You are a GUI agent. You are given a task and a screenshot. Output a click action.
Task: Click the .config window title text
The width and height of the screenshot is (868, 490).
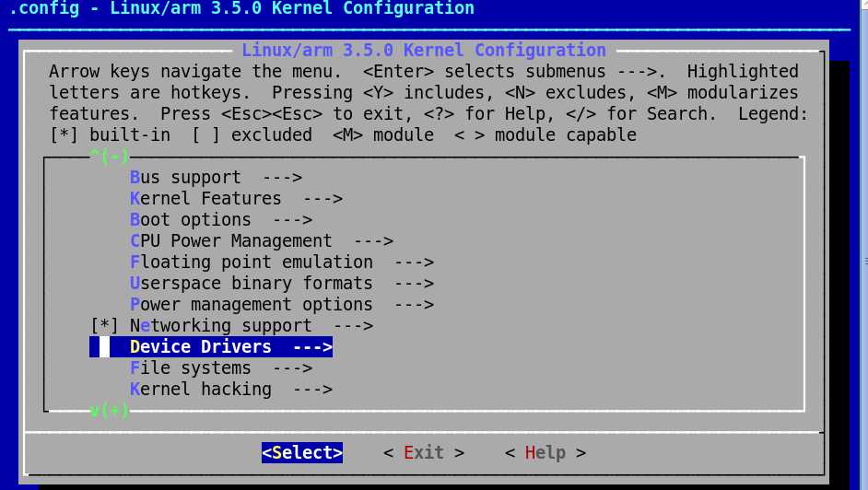click(x=241, y=8)
